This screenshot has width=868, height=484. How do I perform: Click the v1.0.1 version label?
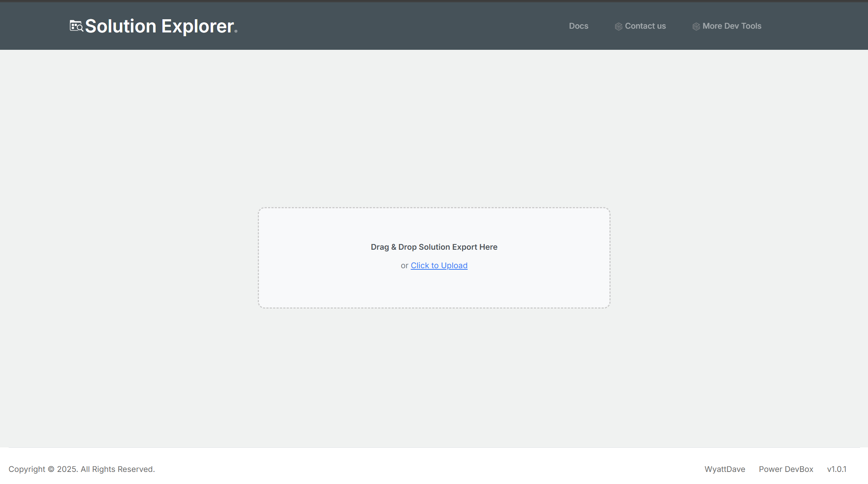click(836, 469)
